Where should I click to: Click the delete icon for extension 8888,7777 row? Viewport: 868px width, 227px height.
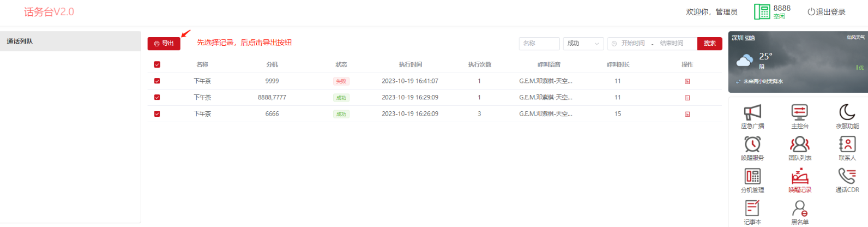(x=687, y=98)
